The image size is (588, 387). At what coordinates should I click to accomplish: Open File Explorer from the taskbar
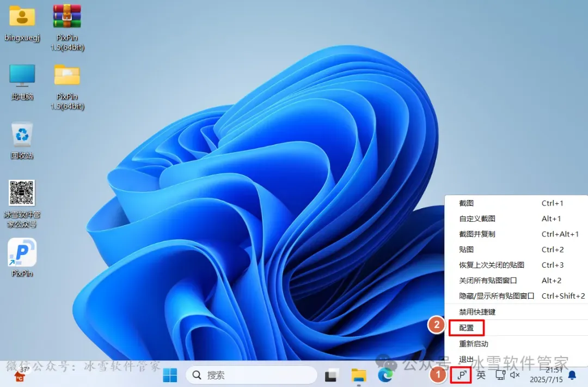[358, 374]
